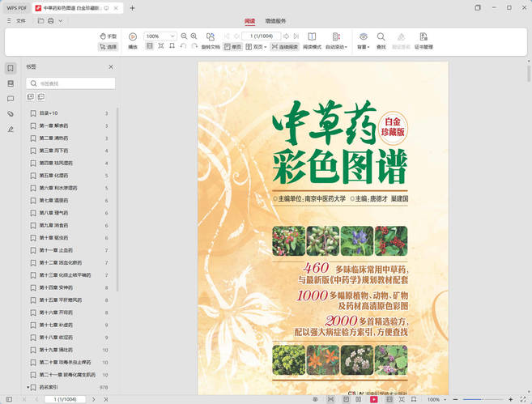Screen dimensions: 532x404
Task: Click the zoom out magnifier in toolbar
Action: pos(184,36)
